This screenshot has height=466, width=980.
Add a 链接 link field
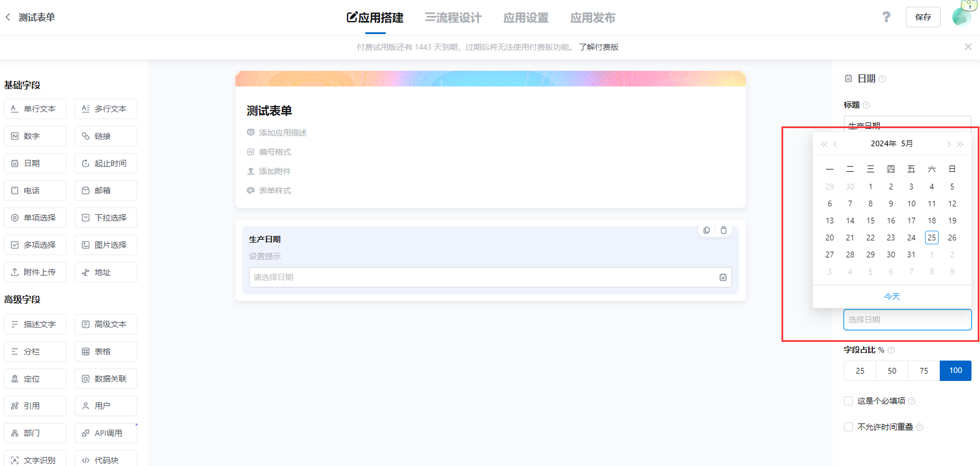106,136
